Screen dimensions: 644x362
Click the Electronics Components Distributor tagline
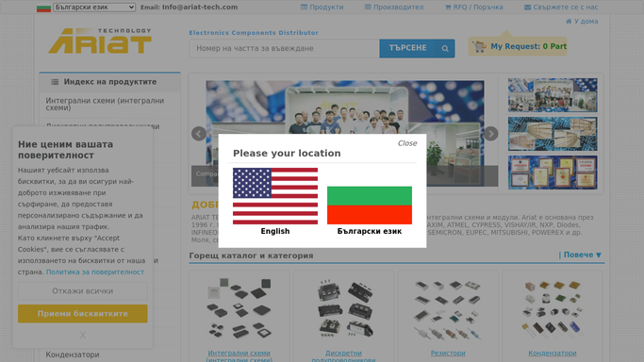pos(254,32)
